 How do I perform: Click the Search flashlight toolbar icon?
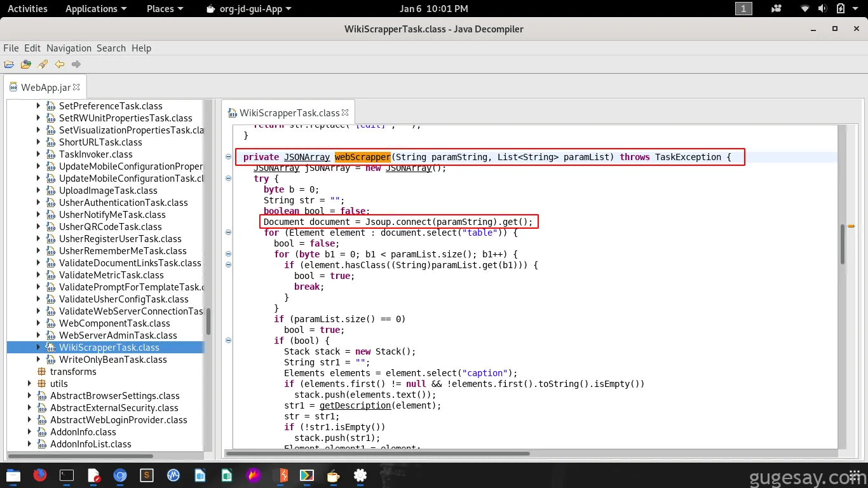click(x=43, y=64)
